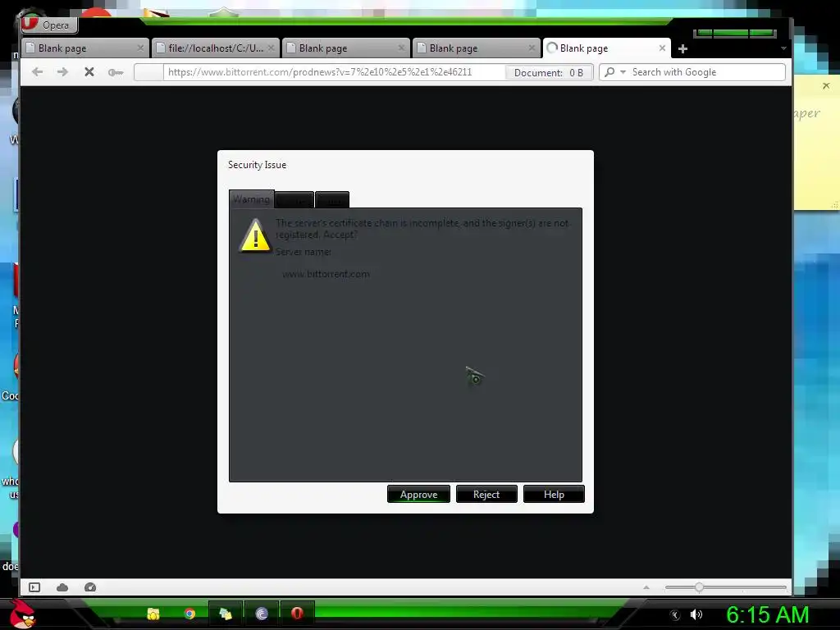840x630 pixels.
Task: Switch to the file://localhost/C:/U... tab
Action: (x=216, y=48)
